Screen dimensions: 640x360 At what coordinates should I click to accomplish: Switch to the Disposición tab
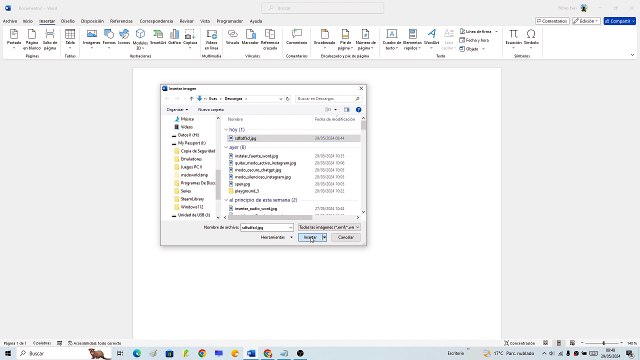(x=92, y=21)
